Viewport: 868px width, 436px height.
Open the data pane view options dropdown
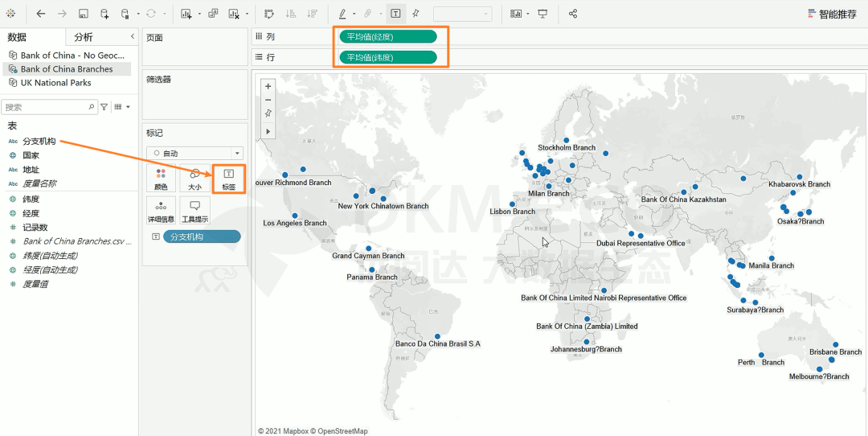[x=122, y=107]
